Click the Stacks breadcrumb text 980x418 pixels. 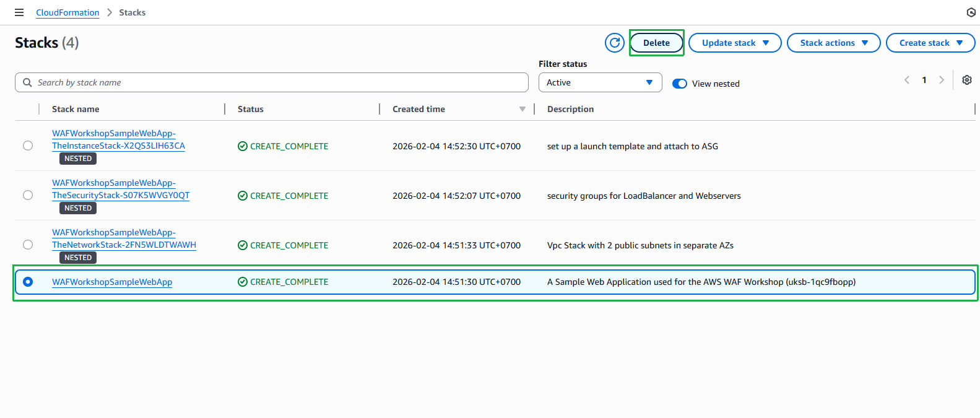[x=132, y=12]
